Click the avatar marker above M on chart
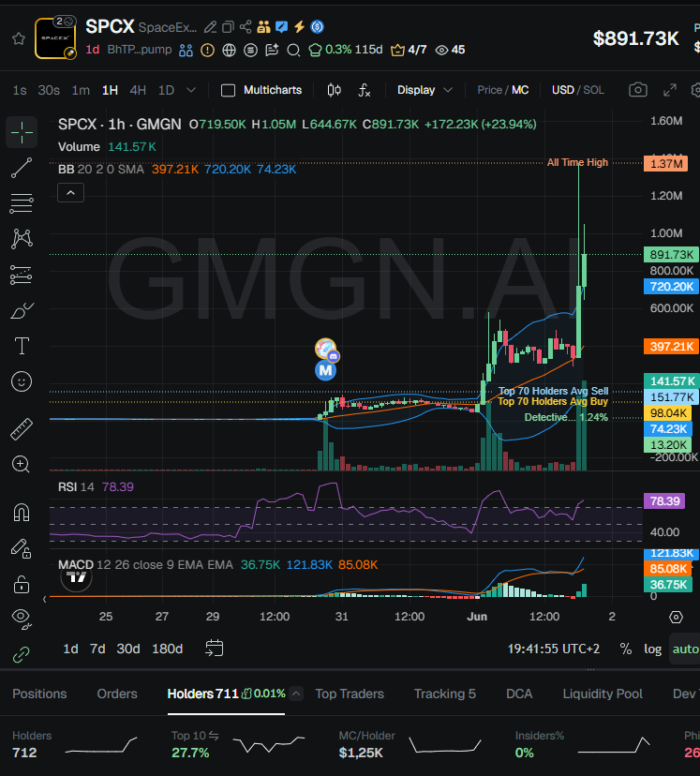Image resolution: width=700 pixels, height=776 pixels. pyautogui.click(x=326, y=350)
